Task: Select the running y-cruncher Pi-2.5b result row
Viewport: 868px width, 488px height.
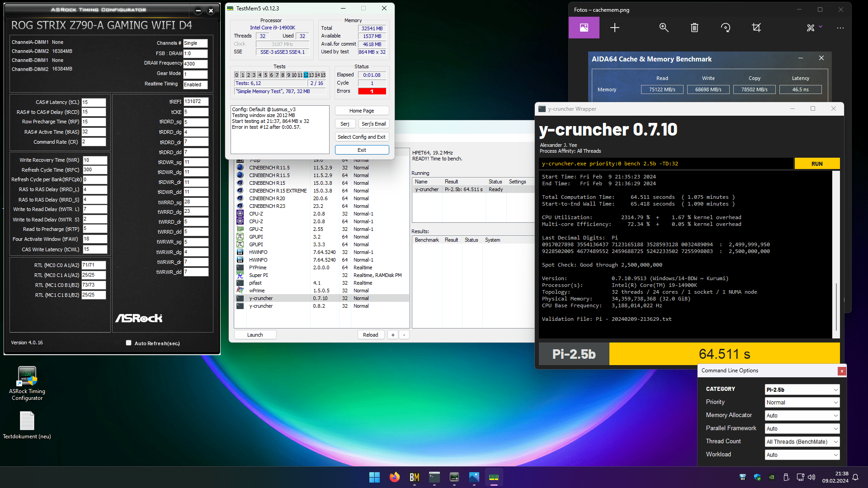Action: tap(473, 189)
